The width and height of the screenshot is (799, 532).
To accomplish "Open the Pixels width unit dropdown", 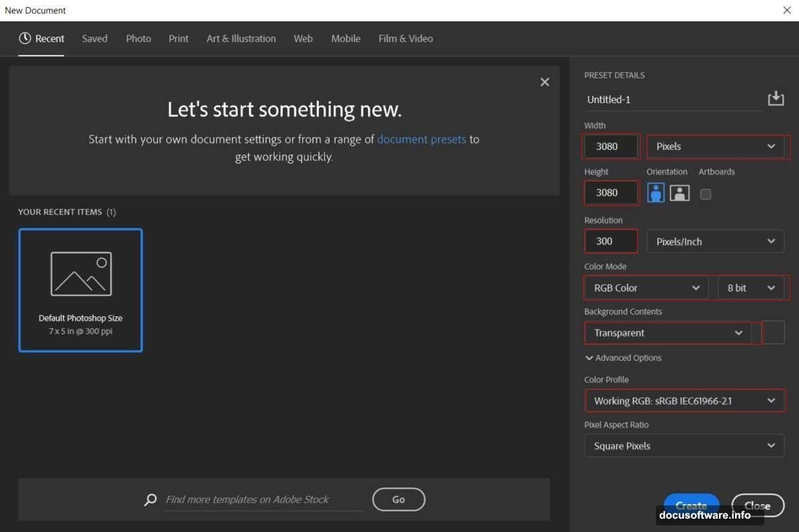I will [715, 146].
